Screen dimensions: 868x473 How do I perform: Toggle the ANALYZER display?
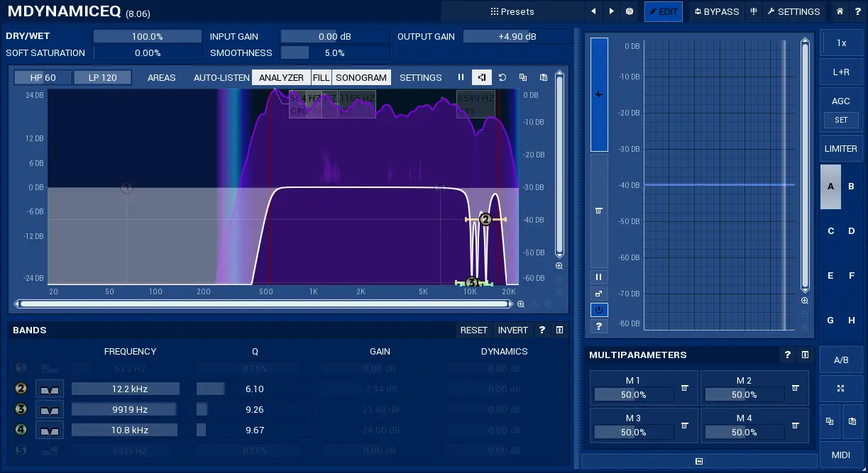[x=282, y=77]
